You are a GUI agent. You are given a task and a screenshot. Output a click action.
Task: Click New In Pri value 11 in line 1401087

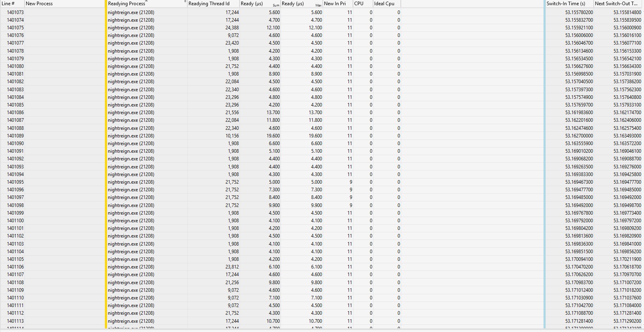pyautogui.click(x=350, y=120)
